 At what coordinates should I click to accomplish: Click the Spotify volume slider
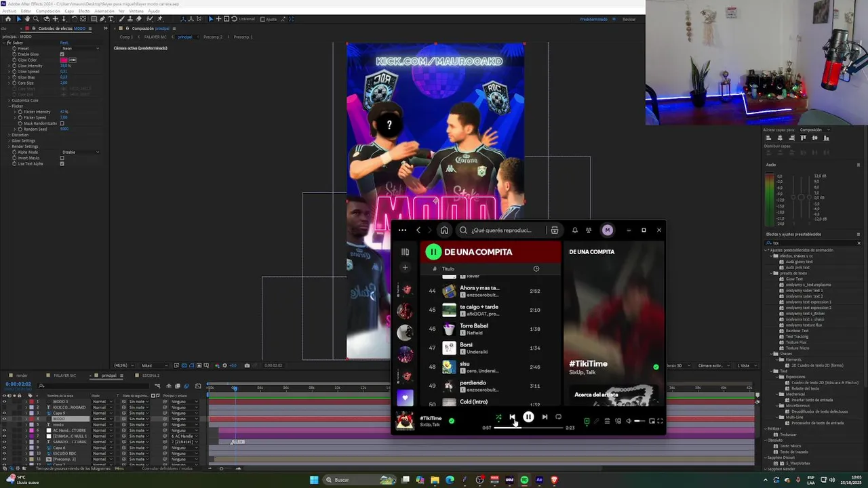coord(639,421)
